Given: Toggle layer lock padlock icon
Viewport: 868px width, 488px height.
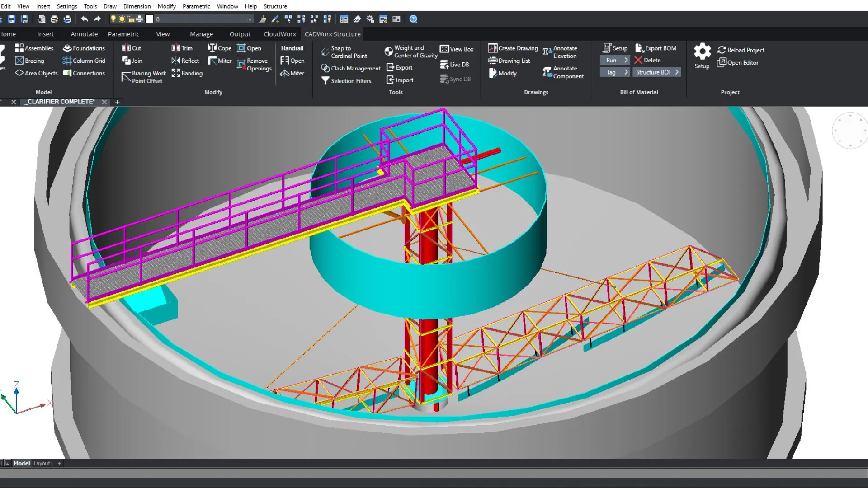Looking at the screenshot, I should (131, 19).
